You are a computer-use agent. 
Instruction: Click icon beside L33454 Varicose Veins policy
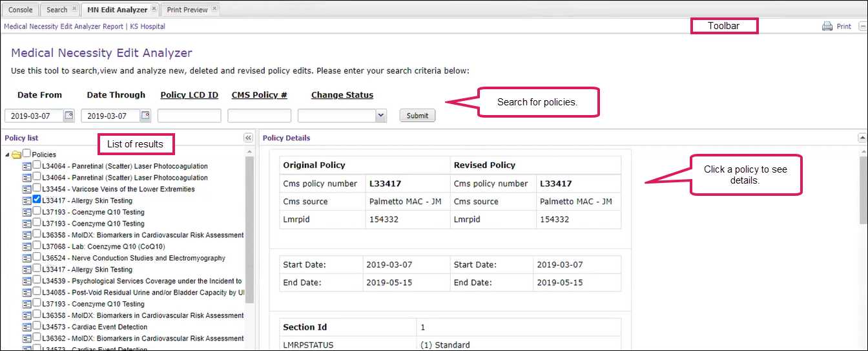click(27, 189)
